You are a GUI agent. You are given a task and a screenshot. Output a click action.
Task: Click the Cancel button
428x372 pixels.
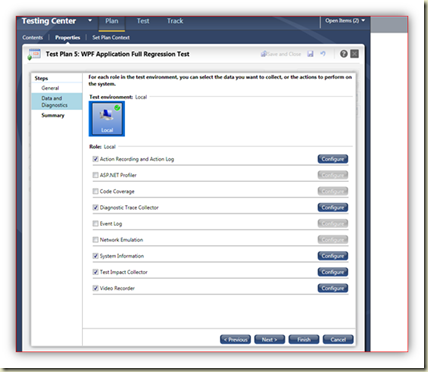coord(338,339)
